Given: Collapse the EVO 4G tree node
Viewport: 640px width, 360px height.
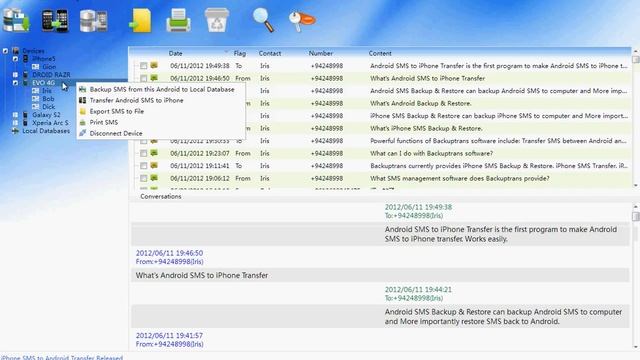Looking at the screenshot, I should point(15,83).
